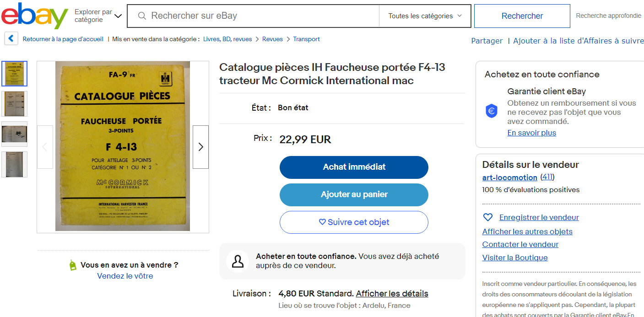Open the art-locomotion seller link
The height and width of the screenshot is (317, 644).
click(509, 177)
